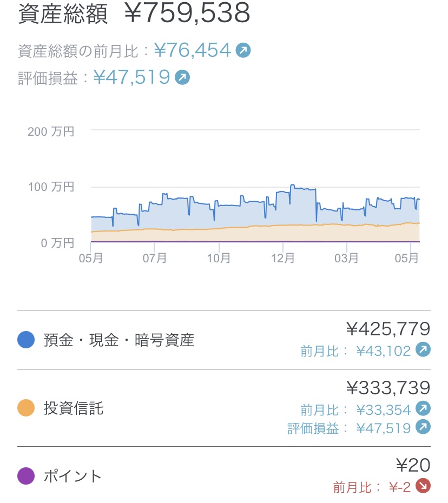The width and height of the screenshot is (448, 503).
Task: Tap the ¥425,779 deposit balance
Action: [388, 329]
